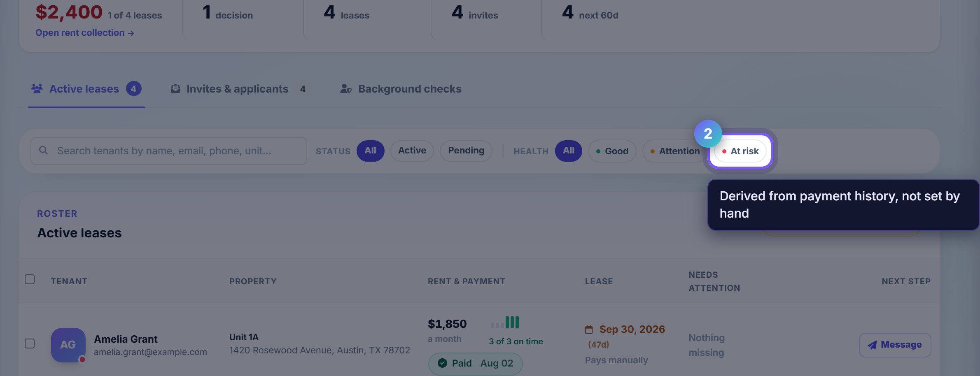
Task: Tick the Amelia Grant row checkbox
Action: [30, 343]
